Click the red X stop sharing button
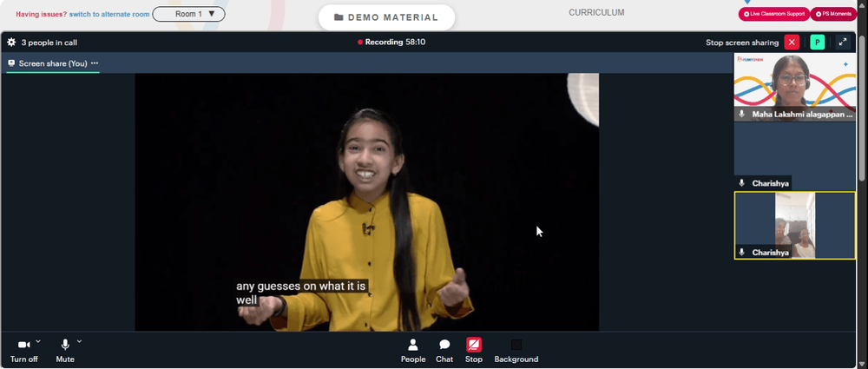 click(x=792, y=42)
